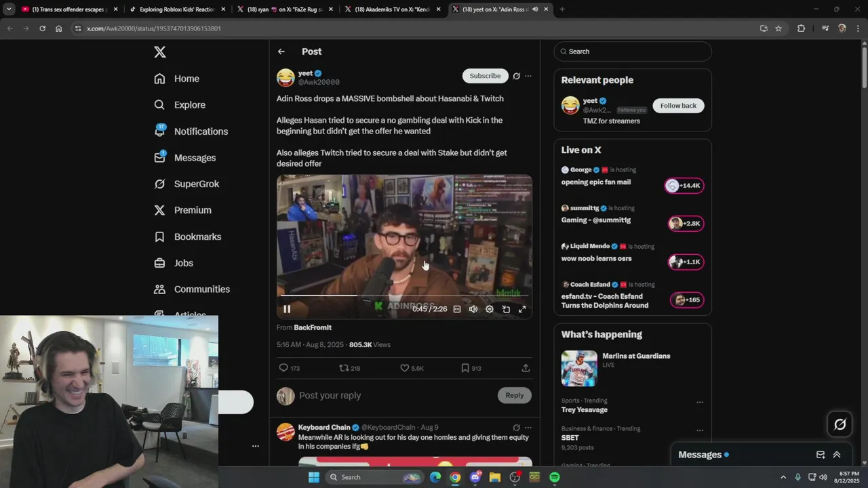
Task: Open George's live broadcast 'opening epic fan mail'
Action: click(x=596, y=182)
